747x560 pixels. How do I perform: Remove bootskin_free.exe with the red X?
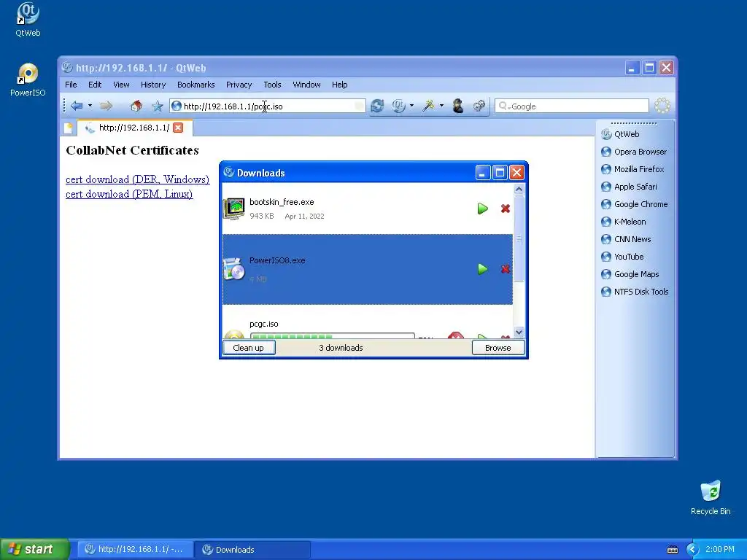coord(506,209)
